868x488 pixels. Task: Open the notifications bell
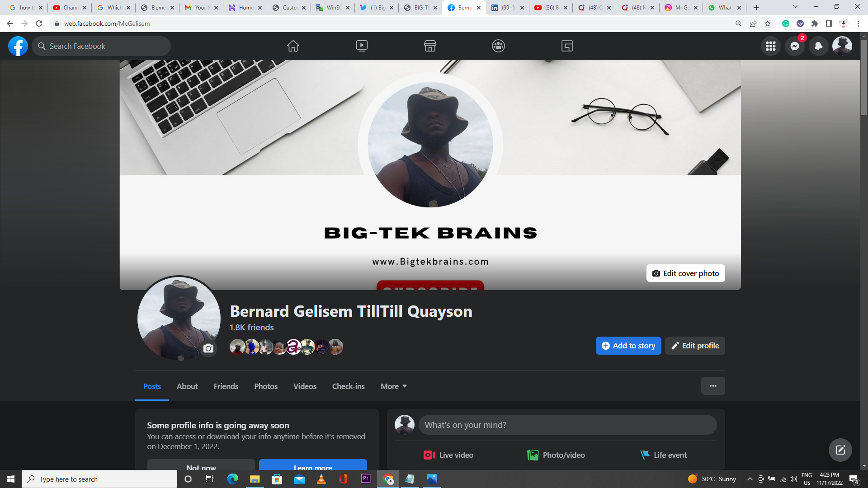pyautogui.click(x=818, y=46)
